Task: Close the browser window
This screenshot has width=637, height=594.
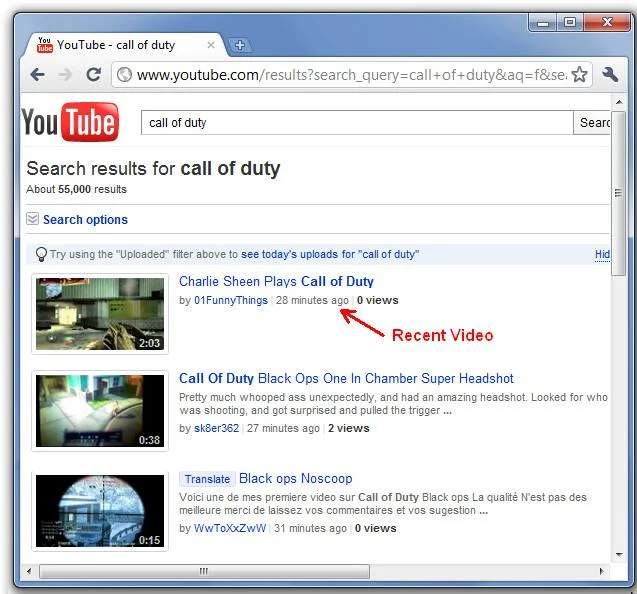Action: point(607,22)
